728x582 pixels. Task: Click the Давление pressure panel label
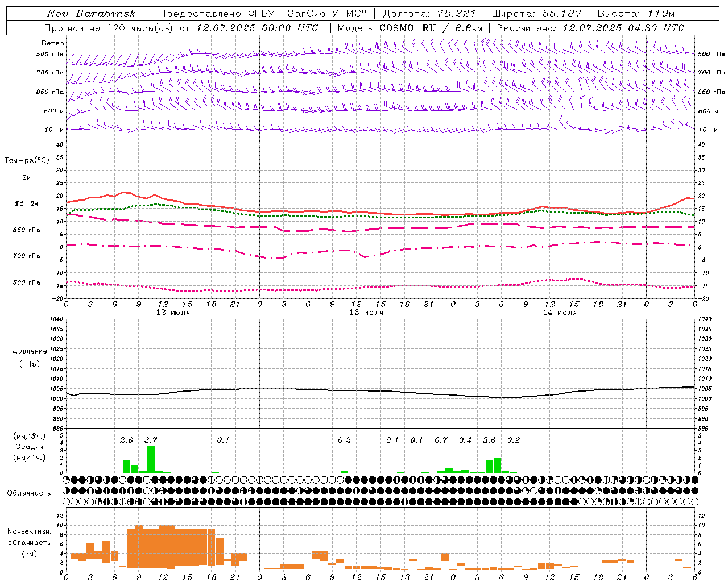click(x=30, y=351)
